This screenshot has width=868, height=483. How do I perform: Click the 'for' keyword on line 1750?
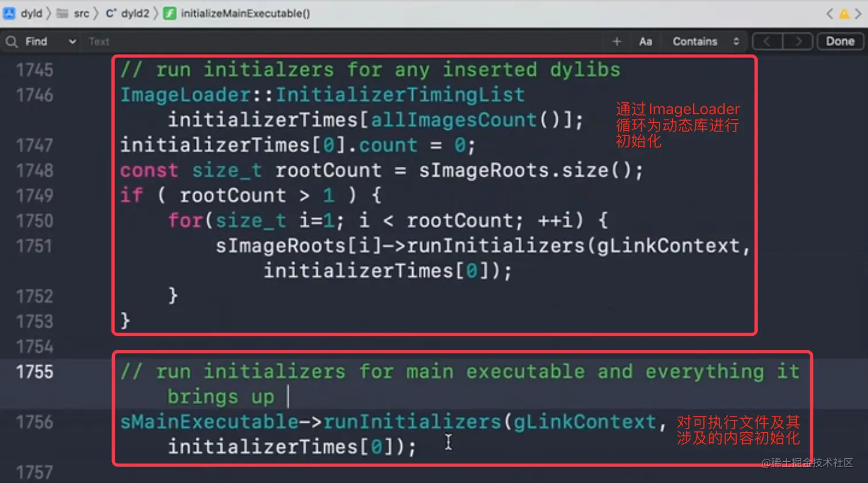point(185,221)
